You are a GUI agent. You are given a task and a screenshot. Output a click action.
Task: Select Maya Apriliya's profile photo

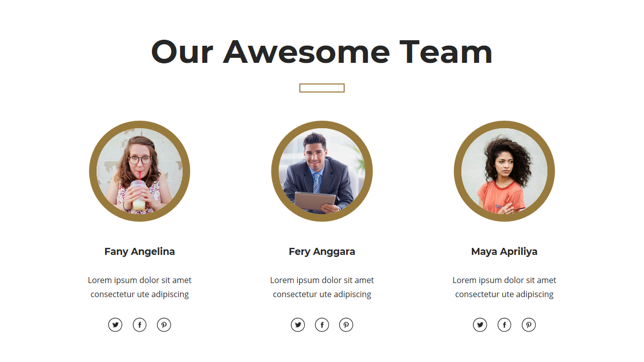pos(504,171)
